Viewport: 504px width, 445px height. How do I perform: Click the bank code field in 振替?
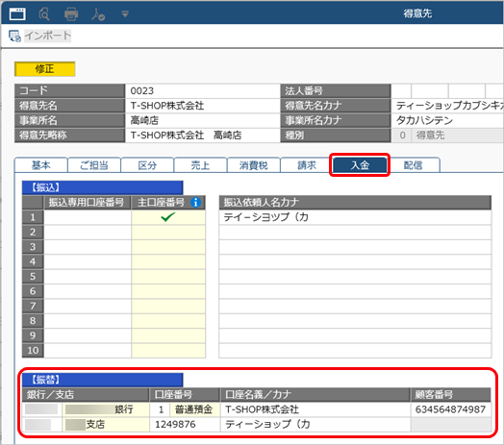click(x=41, y=409)
